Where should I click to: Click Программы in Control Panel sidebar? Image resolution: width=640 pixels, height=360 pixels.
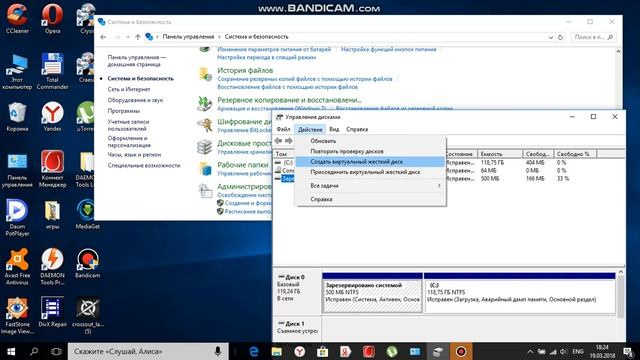pyautogui.click(x=124, y=111)
